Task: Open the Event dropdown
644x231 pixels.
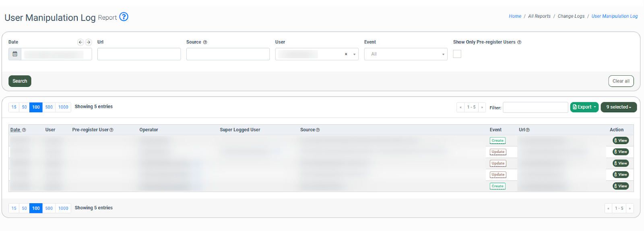Action: [x=405, y=54]
